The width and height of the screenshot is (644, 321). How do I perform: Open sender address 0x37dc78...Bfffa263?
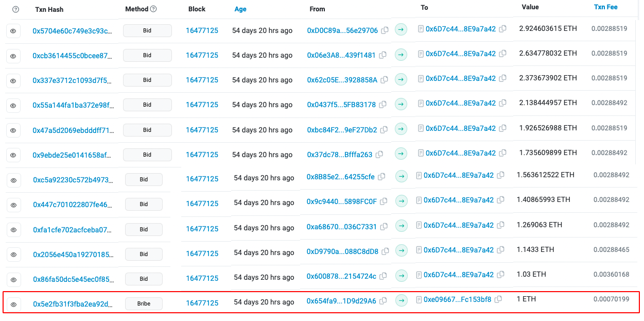pyautogui.click(x=339, y=155)
